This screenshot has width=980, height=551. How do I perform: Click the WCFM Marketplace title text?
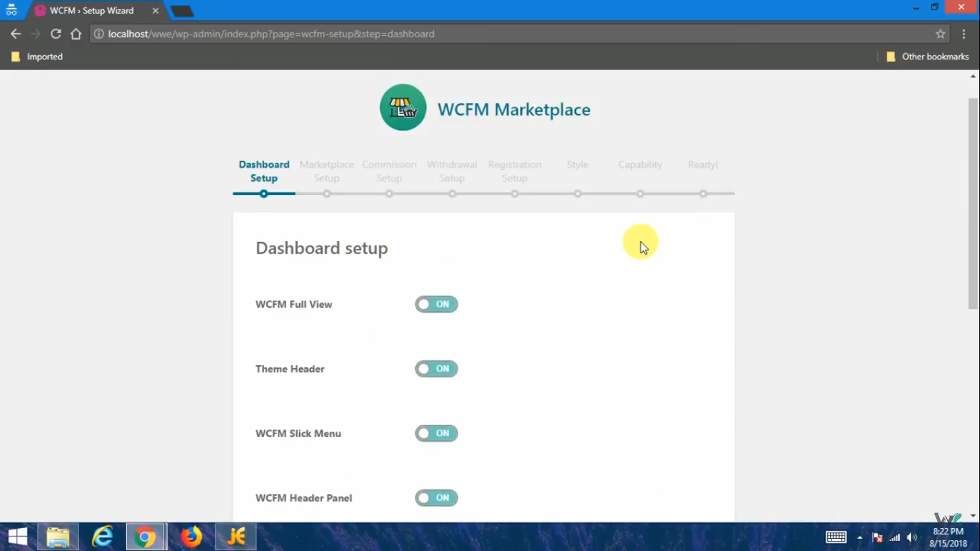coord(514,110)
